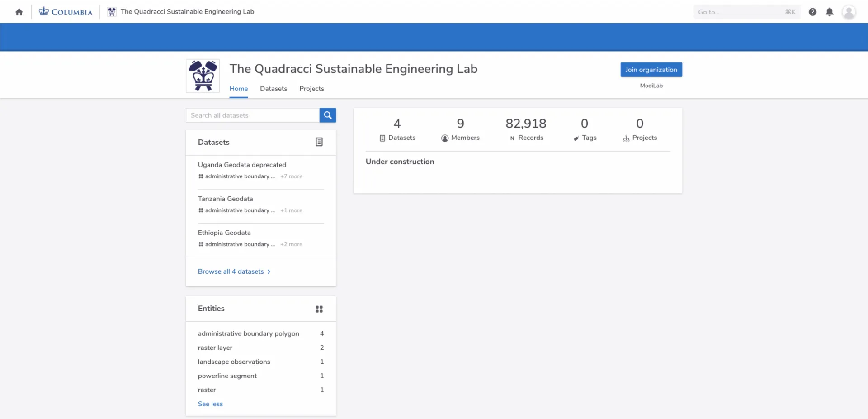This screenshot has width=868, height=419.
Task: Click the breadcrumb Quadracci Sustainable Engineering Lab
Action: [x=187, y=12]
